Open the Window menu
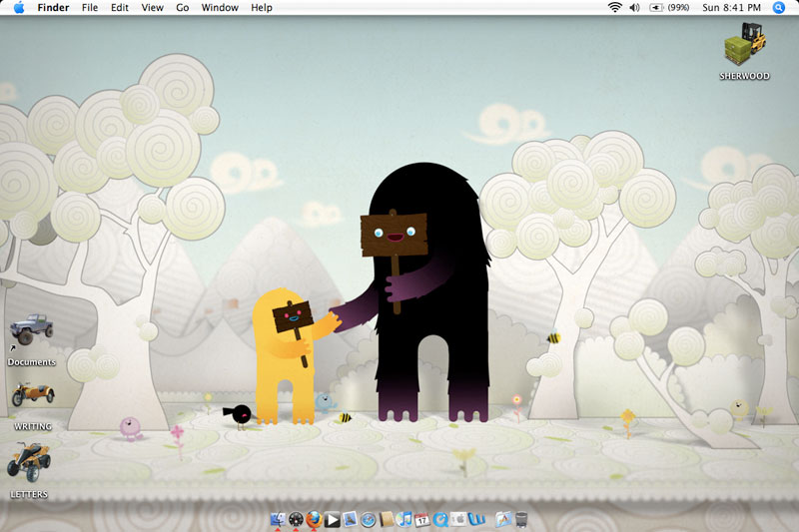The image size is (799, 532). [220, 8]
